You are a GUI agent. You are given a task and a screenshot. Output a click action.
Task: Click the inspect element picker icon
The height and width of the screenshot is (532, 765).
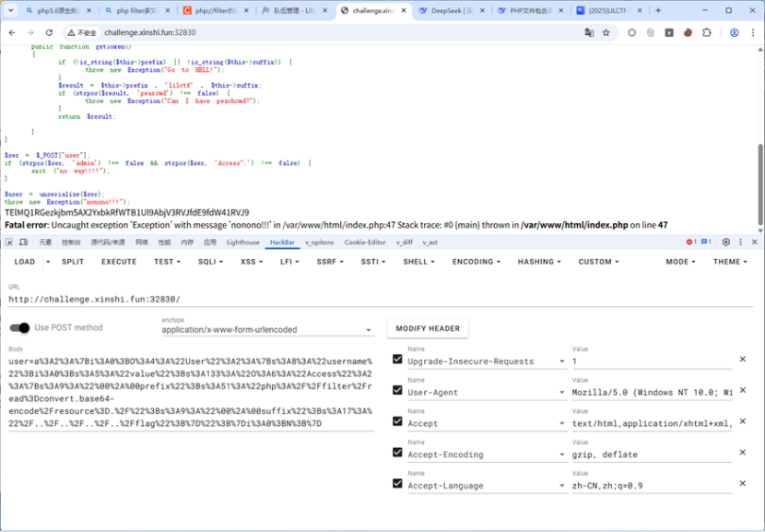pos(9,242)
